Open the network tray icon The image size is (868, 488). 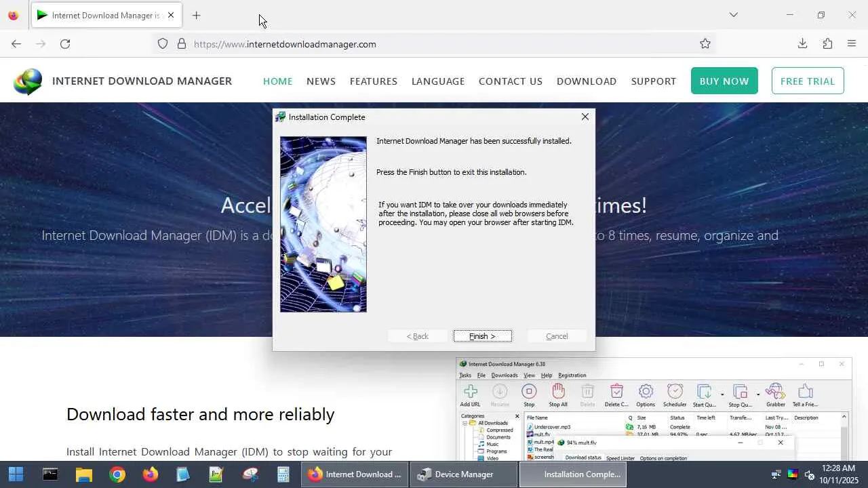pos(776,474)
